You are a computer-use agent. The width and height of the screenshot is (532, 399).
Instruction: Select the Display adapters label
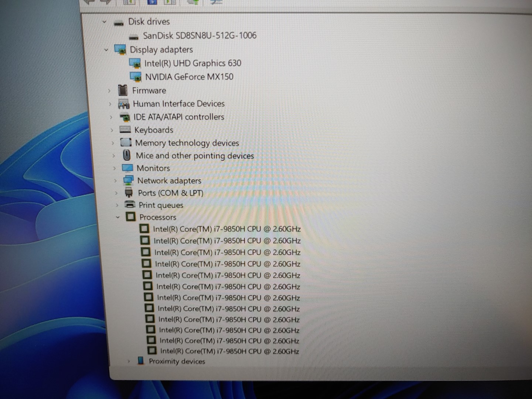coord(161,50)
